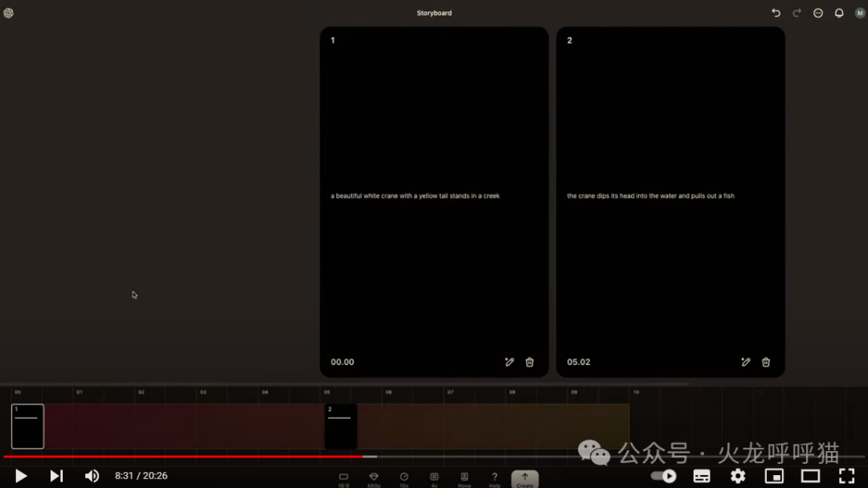
Task: Click the 00.00 timestamp on card 1
Action: tap(342, 363)
